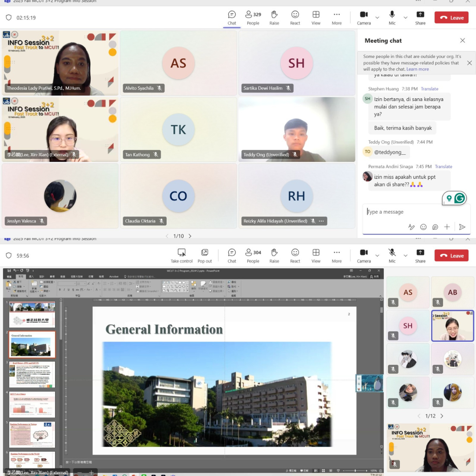Image resolution: width=476 pixels, height=476 pixels.
Task: Toggle Mic in the top meeting window
Action: click(x=392, y=18)
